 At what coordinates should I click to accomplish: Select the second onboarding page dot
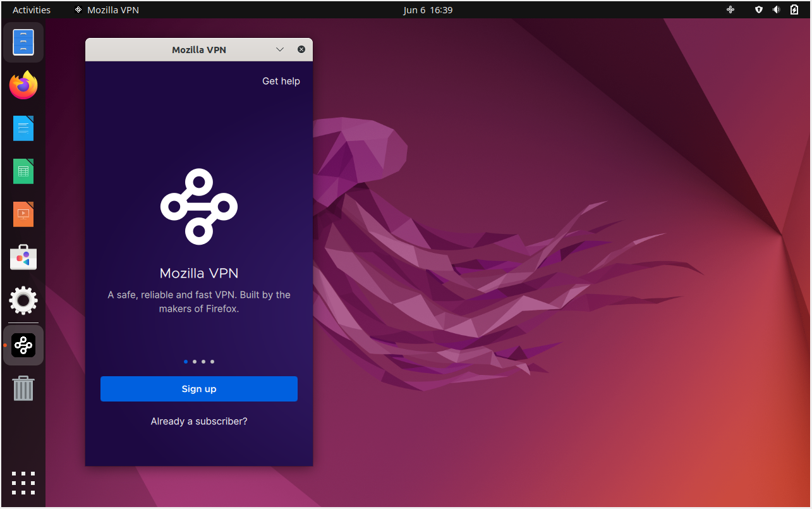195,362
